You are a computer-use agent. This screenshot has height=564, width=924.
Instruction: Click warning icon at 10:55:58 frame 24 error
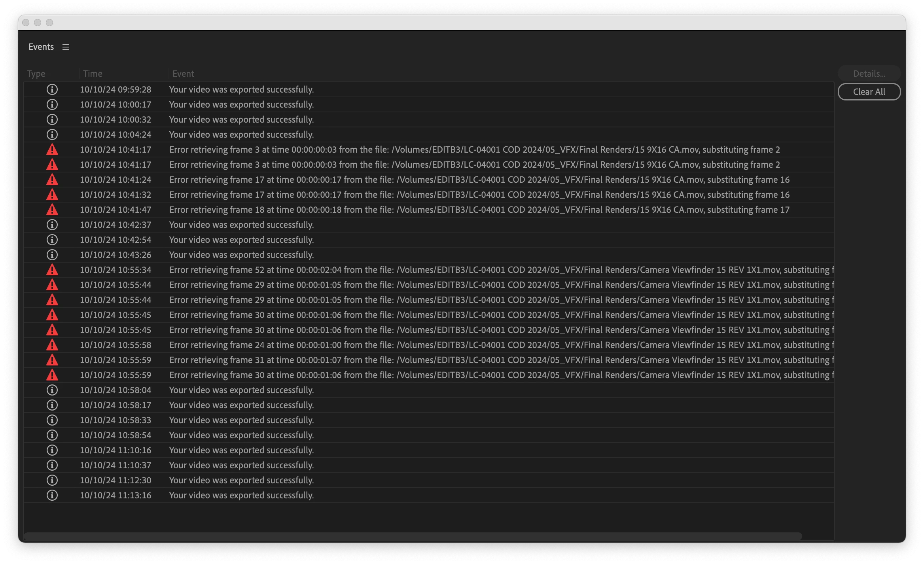[x=52, y=345]
